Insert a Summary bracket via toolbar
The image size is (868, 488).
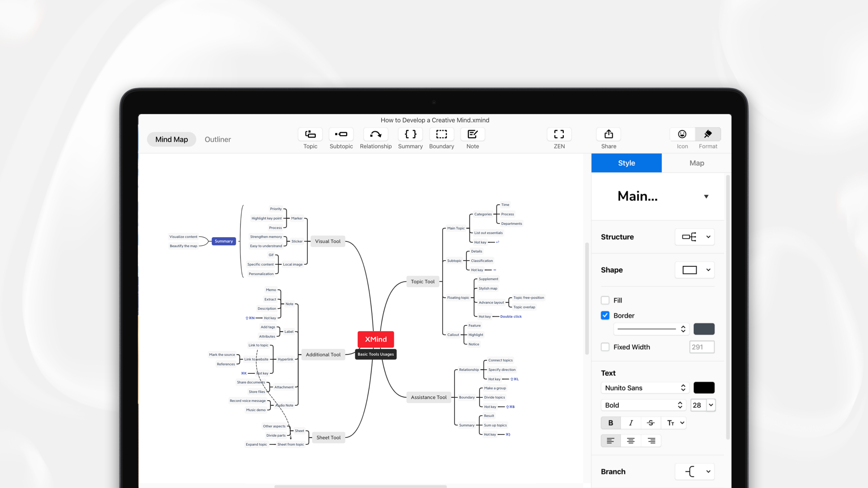(410, 134)
